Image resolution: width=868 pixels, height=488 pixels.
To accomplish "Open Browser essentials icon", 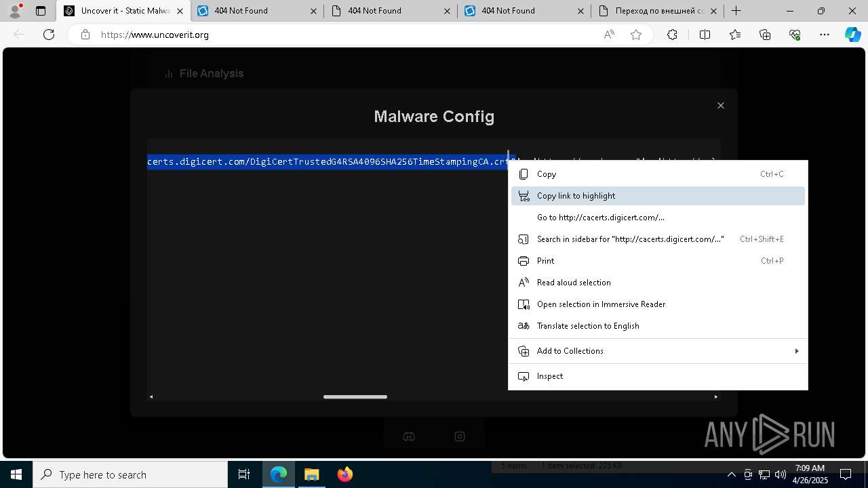I will (x=795, y=35).
